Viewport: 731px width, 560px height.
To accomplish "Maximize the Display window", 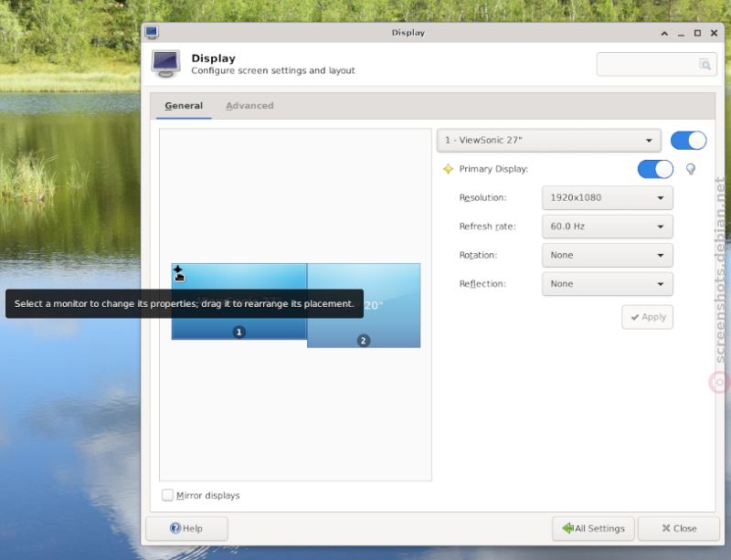I will 697,33.
